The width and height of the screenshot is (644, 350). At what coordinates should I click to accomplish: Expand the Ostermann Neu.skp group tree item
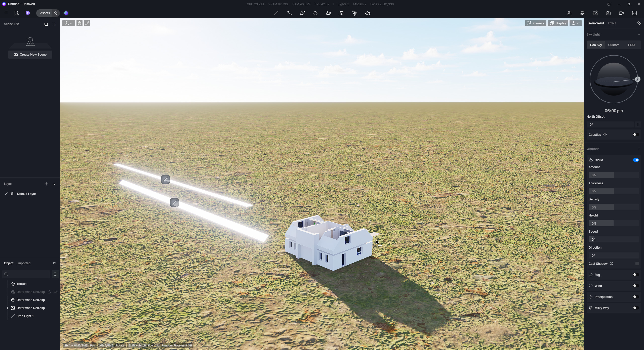(x=8, y=308)
